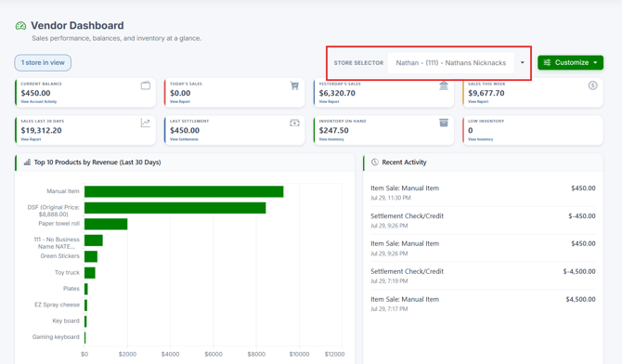This screenshot has width=622, height=364.
Task: Click the wallet icon on Current Balance card
Action: [146, 85]
